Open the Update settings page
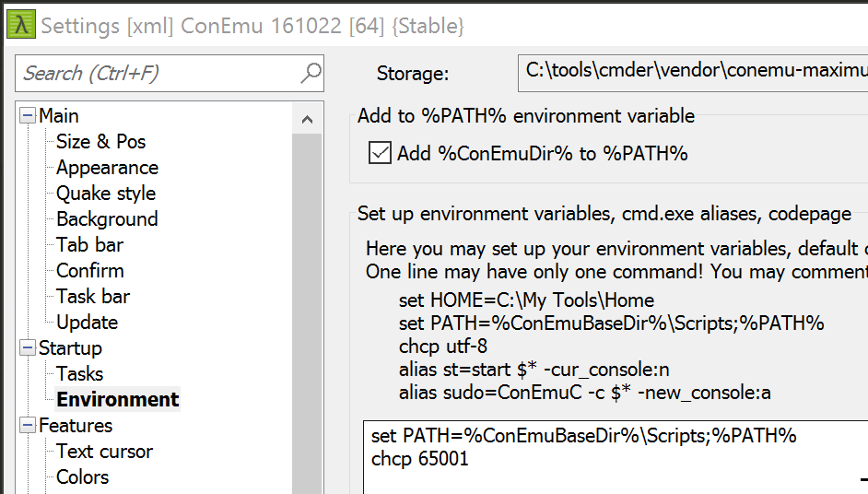The image size is (868, 494). coord(87,323)
